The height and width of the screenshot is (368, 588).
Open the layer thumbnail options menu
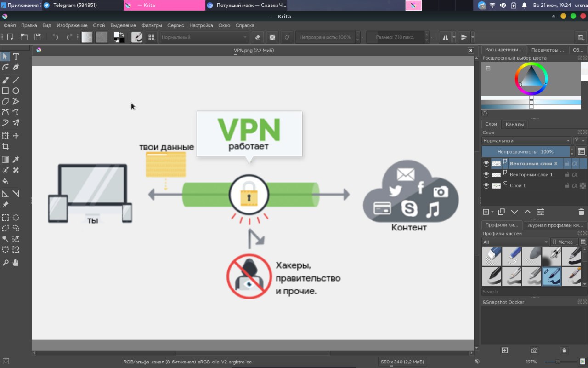pyautogui.click(x=582, y=151)
